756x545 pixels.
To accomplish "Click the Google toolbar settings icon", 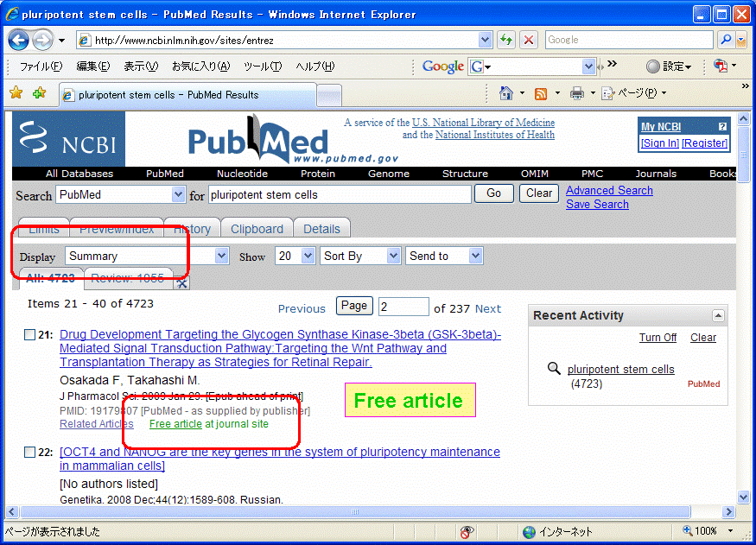I will 653,67.
